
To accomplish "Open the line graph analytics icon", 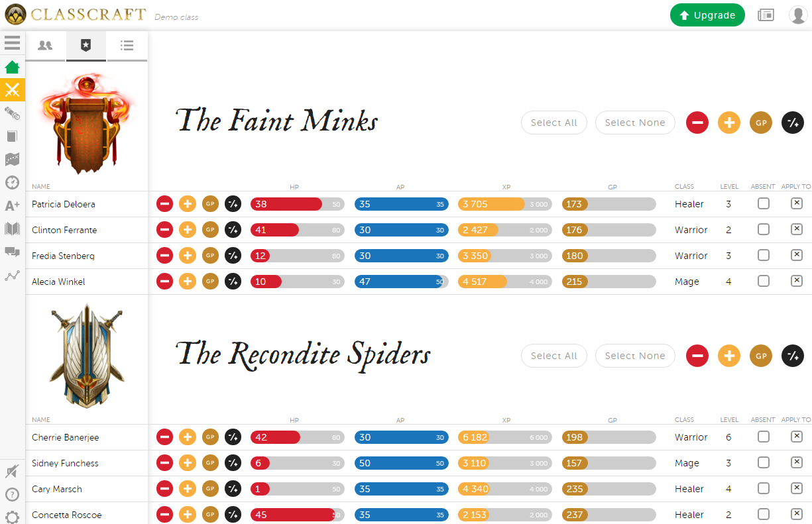I will [x=12, y=276].
